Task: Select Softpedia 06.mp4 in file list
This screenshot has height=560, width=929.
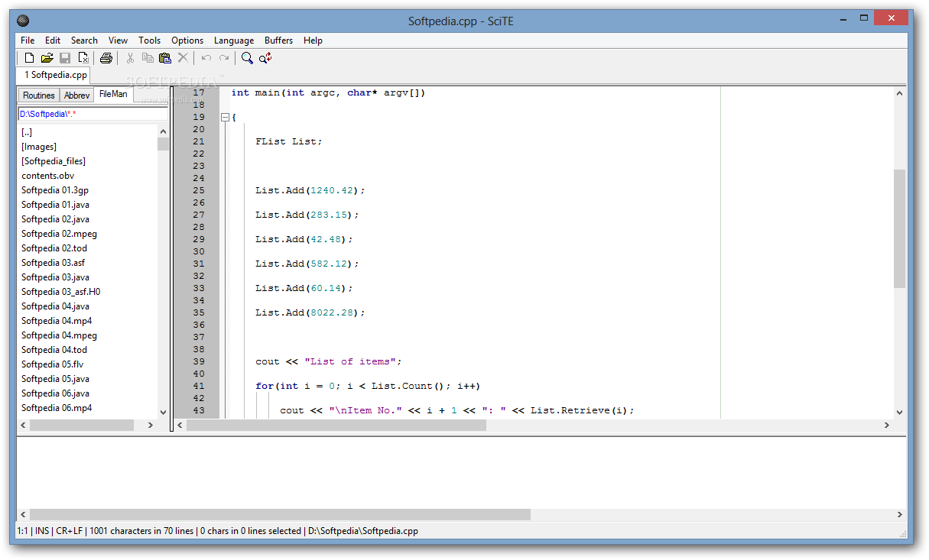Action: 57,408
